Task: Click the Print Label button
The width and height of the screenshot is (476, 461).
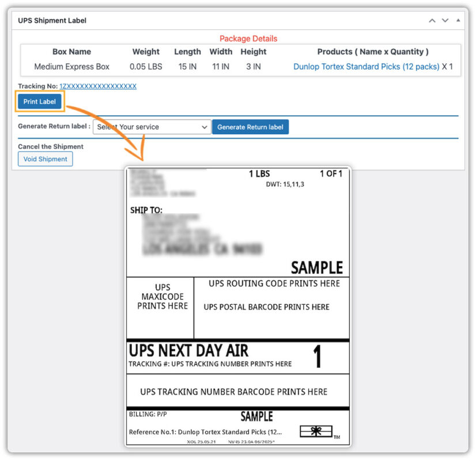Action: [x=39, y=101]
